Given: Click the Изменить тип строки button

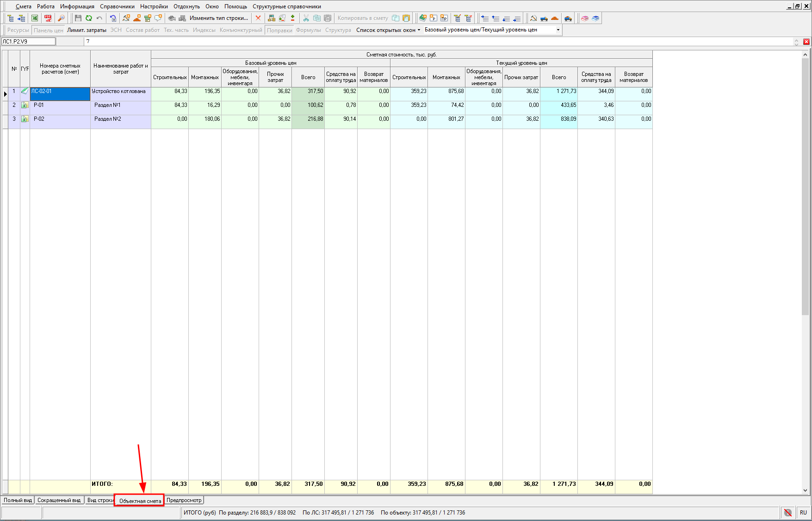Looking at the screenshot, I should [218, 18].
